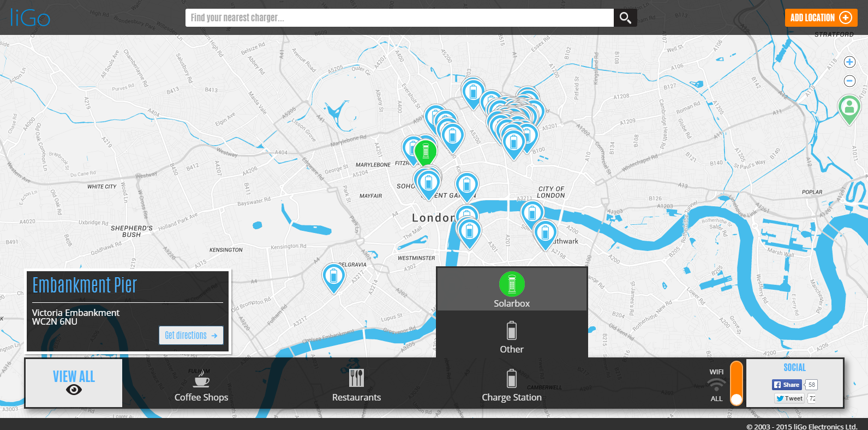Click the magnifier search button
868x430 pixels.
coord(625,17)
